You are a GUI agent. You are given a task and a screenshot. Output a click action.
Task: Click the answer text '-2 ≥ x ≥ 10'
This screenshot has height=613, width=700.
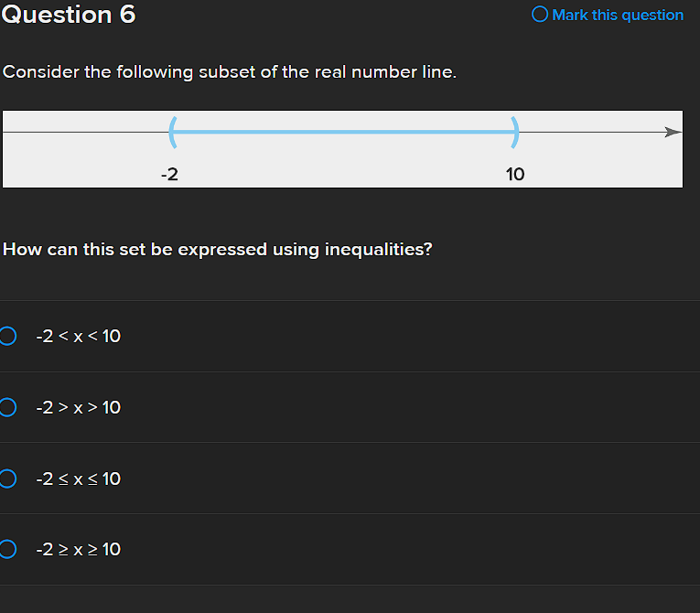(x=78, y=550)
